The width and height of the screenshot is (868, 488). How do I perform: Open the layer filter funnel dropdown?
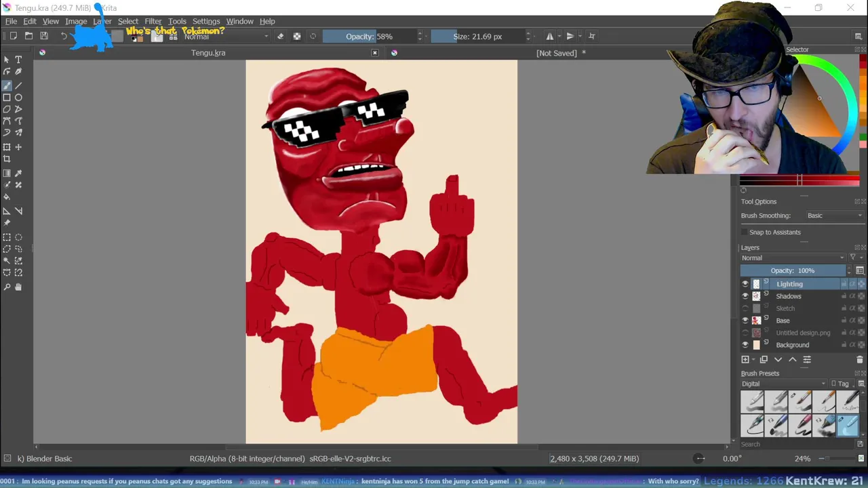855,258
